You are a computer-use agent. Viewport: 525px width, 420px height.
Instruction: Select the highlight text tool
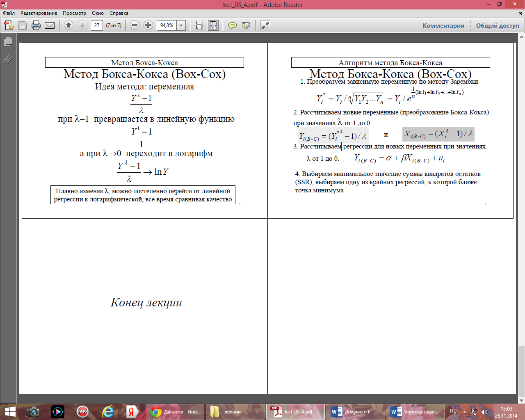246,25
